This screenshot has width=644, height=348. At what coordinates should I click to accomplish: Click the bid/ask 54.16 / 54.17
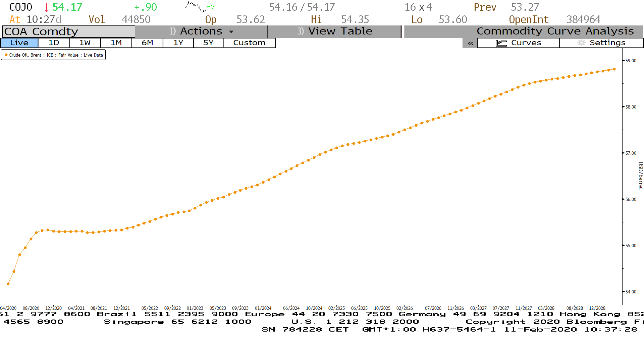coord(302,7)
